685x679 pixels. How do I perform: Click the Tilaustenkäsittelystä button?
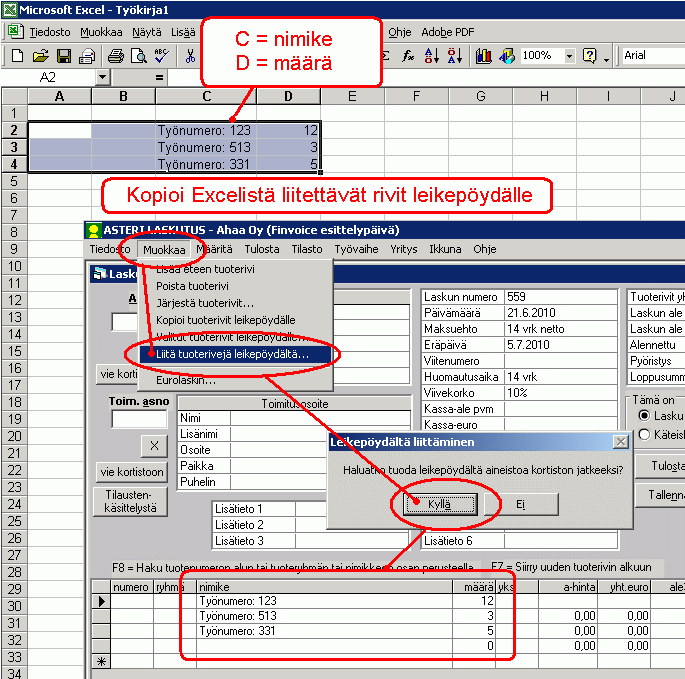(x=131, y=501)
